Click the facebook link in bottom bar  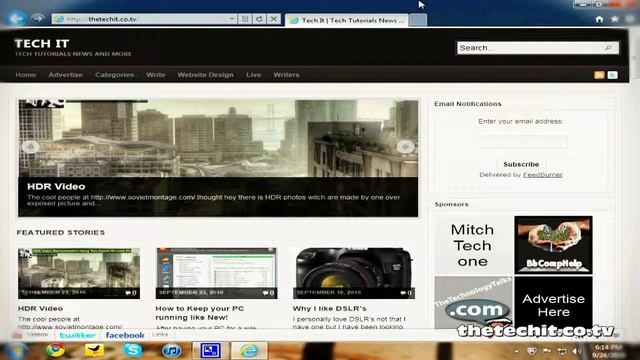(x=125, y=335)
